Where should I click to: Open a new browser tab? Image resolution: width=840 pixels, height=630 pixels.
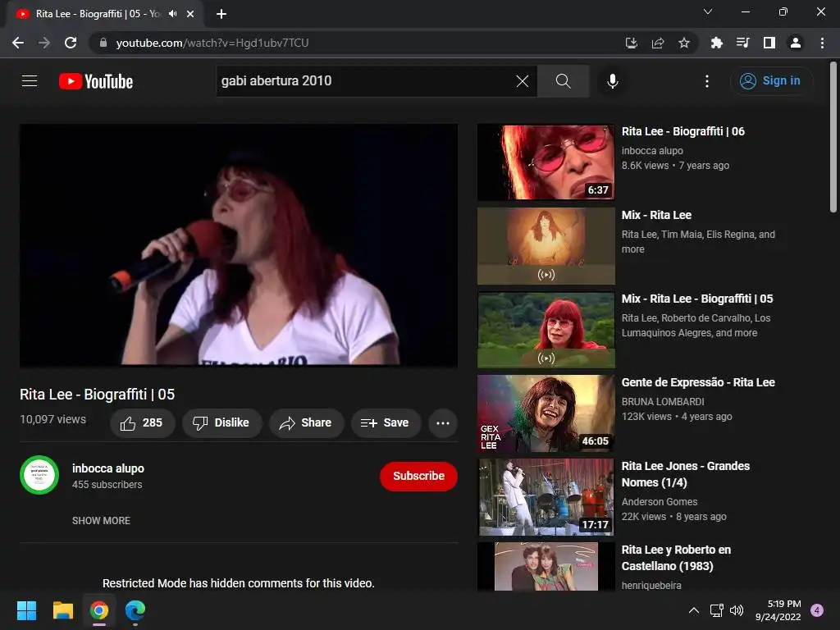pyautogui.click(x=221, y=14)
